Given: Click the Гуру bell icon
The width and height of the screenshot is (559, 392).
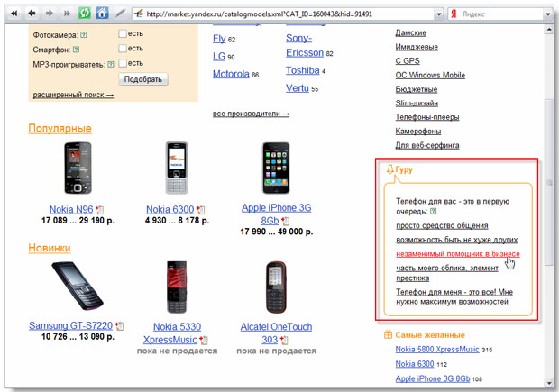Looking at the screenshot, I should pyautogui.click(x=390, y=169).
